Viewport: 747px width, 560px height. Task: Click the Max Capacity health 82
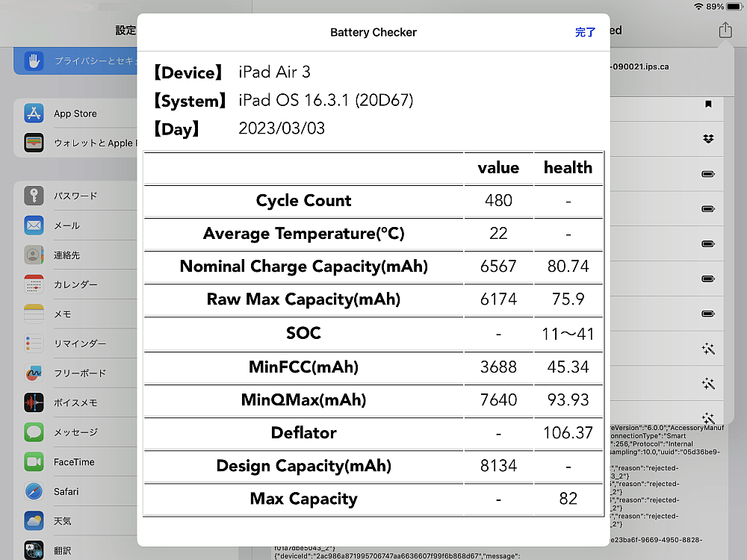point(568,499)
